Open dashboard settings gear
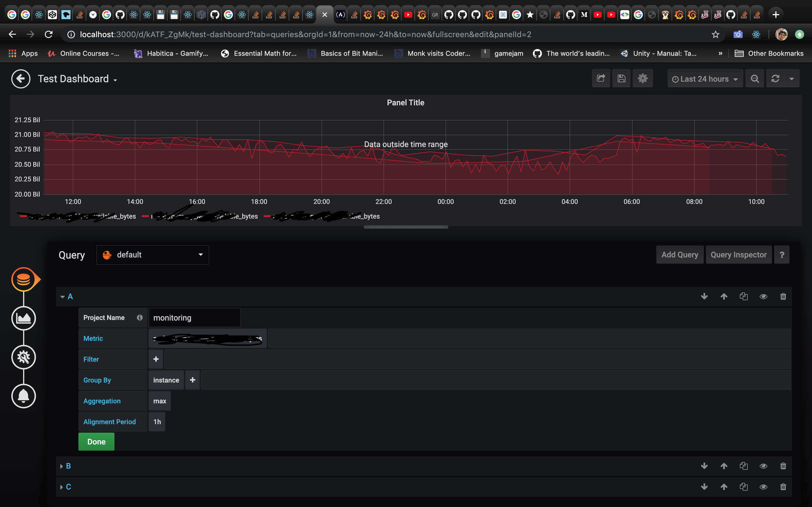Viewport: 812px width, 507px height. 642,79
